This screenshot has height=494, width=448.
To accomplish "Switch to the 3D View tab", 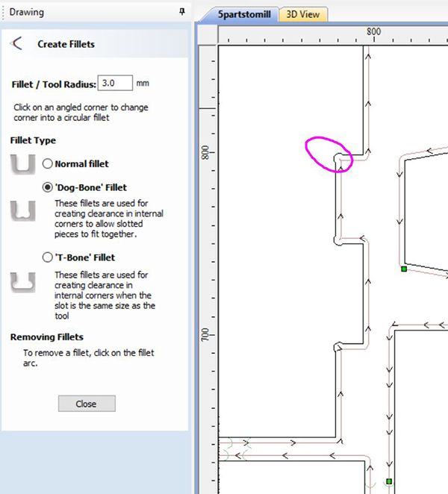I will click(x=303, y=14).
